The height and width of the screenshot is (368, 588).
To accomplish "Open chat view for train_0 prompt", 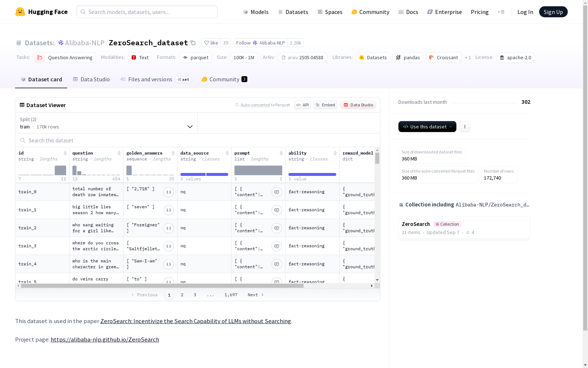I will click(x=277, y=192).
